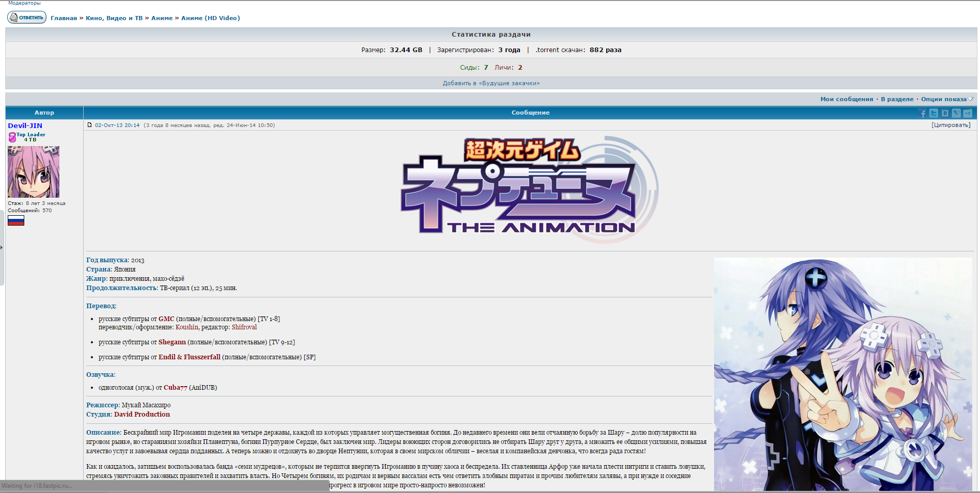The height and width of the screenshot is (493, 980).
Task: Click the David Production studio link
Action: (142, 415)
